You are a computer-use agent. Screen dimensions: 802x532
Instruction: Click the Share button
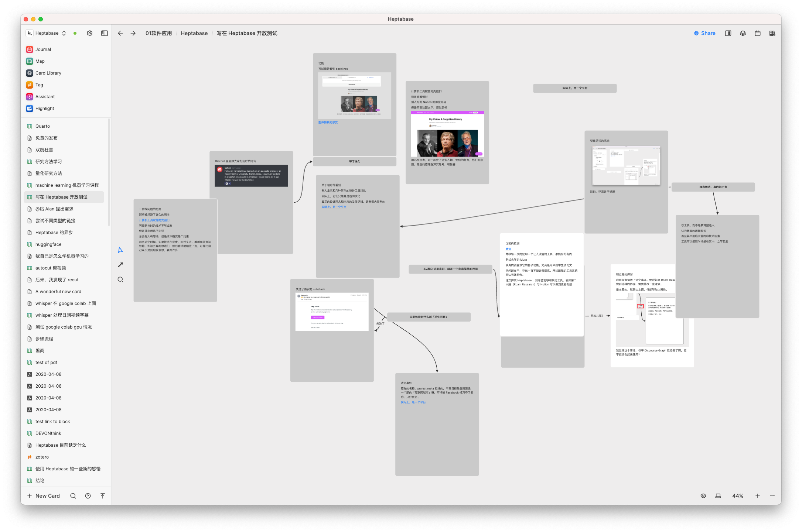click(704, 33)
